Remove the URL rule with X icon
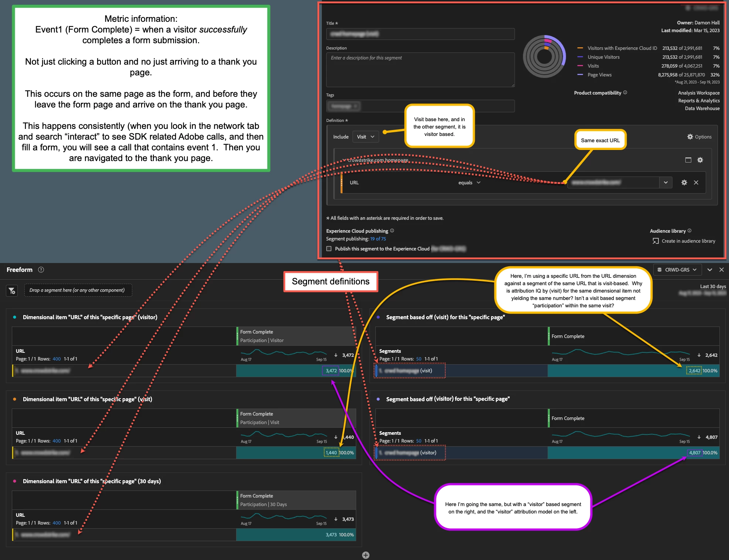The width and height of the screenshot is (729, 560). 696,182
